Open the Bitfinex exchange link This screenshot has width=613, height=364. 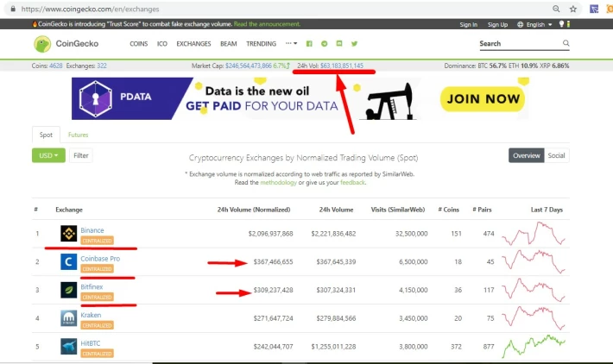[92, 286]
